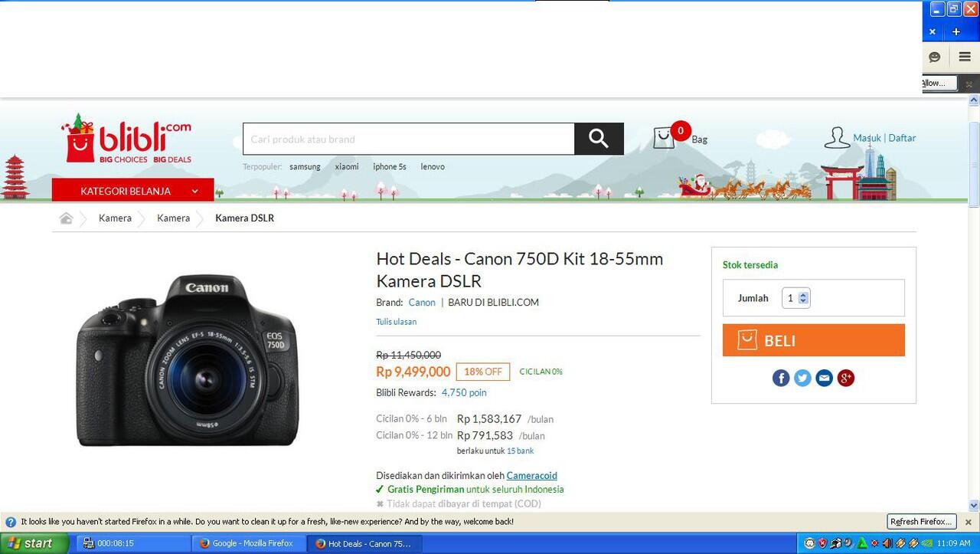Open Cameracoid seller link
This screenshot has height=554, width=980.
[531, 475]
